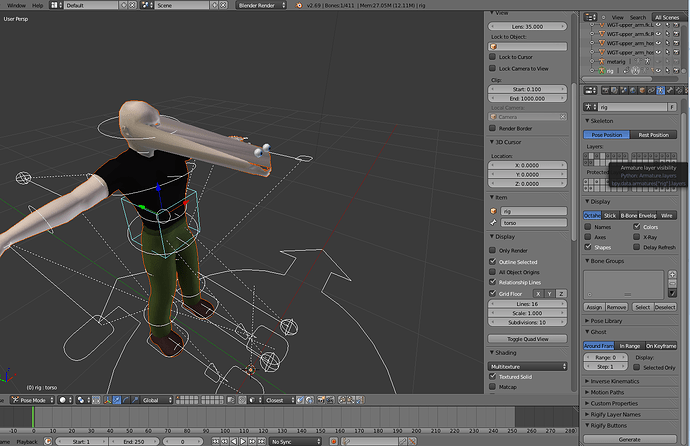The width and height of the screenshot is (690, 446).
Task: Open the Global orientation dropdown
Action: 157,400
